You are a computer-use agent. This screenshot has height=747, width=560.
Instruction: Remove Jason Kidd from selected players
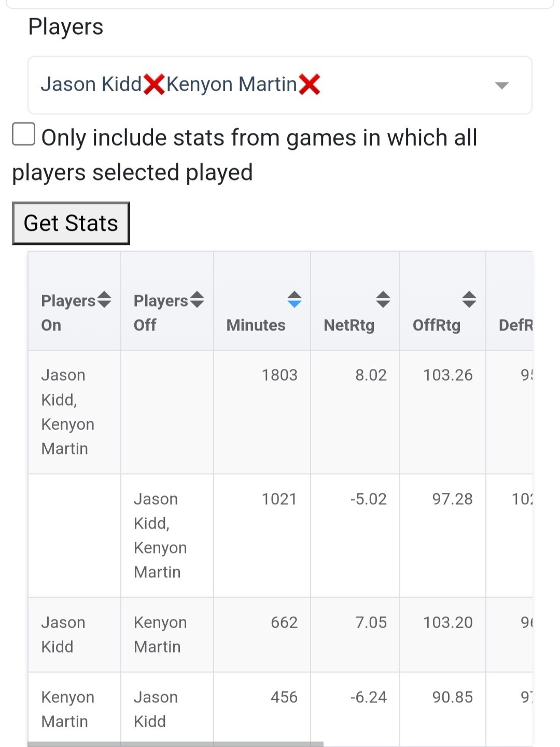point(154,85)
